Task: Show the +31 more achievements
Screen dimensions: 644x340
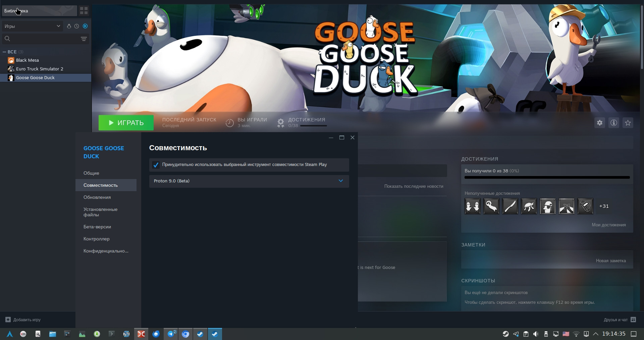Action: 604,206
